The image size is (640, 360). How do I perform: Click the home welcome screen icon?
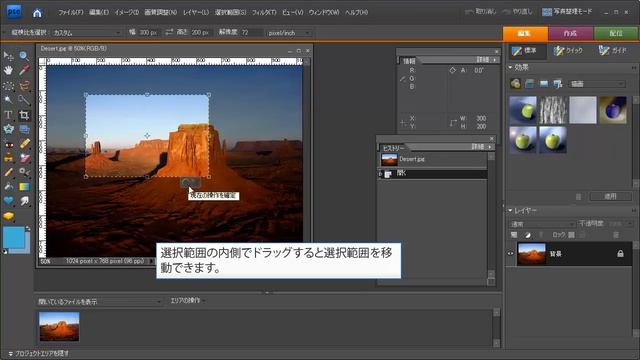(37, 13)
